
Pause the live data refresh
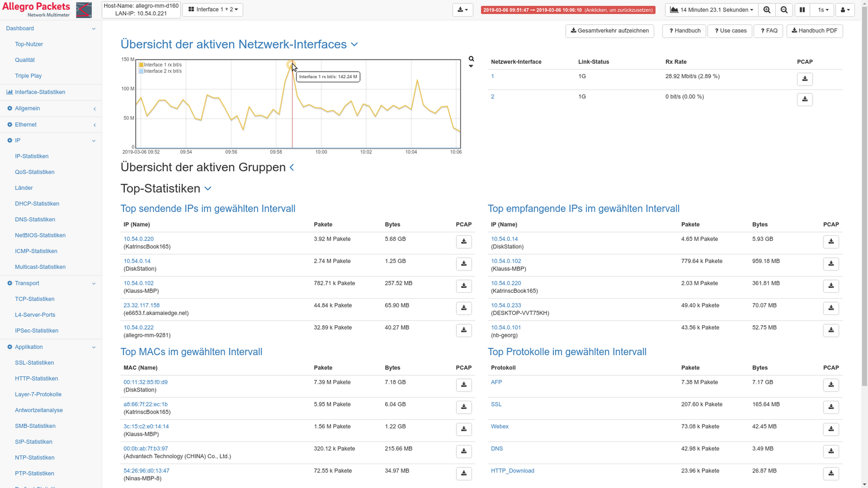pyautogui.click(x=802, y=10)
